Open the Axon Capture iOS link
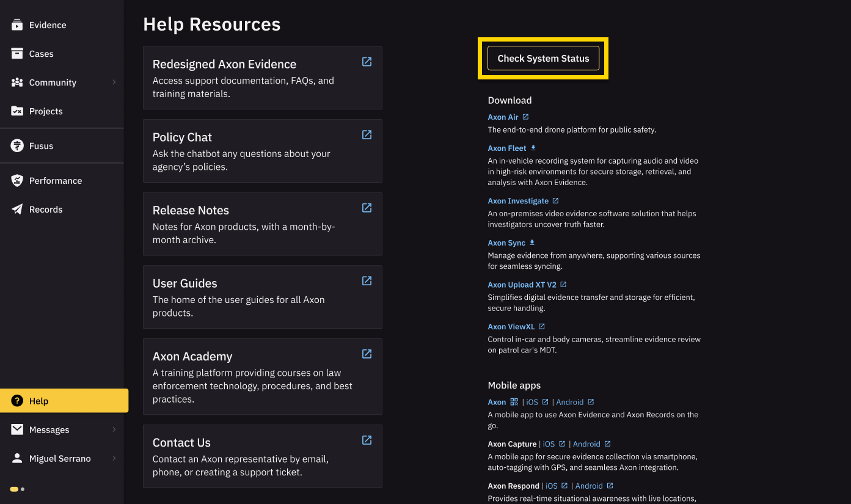Viewport: 851px width, 504px height. pos(549,444)
